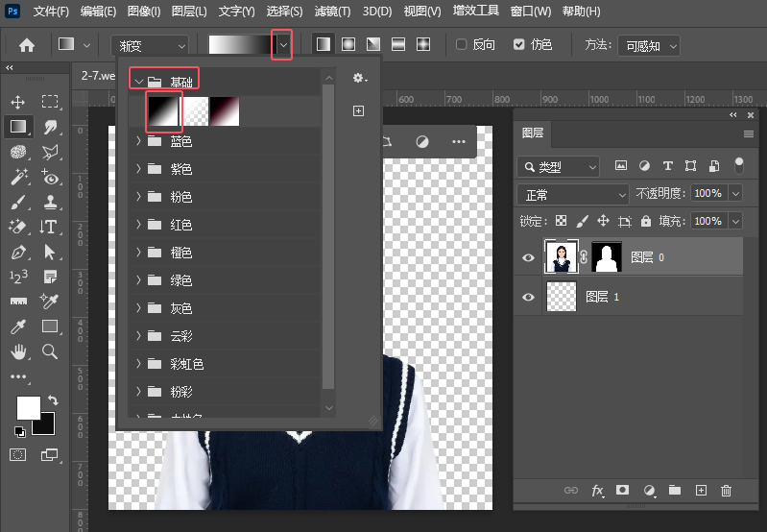Select the Magic Wand tool
767x532 pixels.
pyautogui.click(x=18, y=176)
